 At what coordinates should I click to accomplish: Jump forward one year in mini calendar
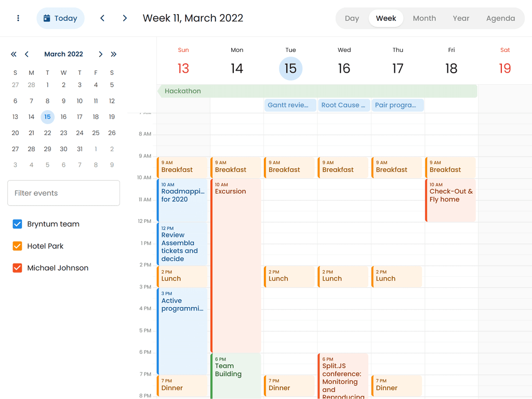[114, 54]
